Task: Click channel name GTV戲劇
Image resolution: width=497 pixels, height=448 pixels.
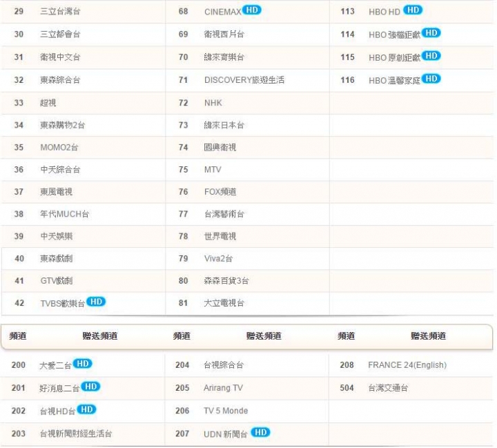Action: click(x=57, y=280)
